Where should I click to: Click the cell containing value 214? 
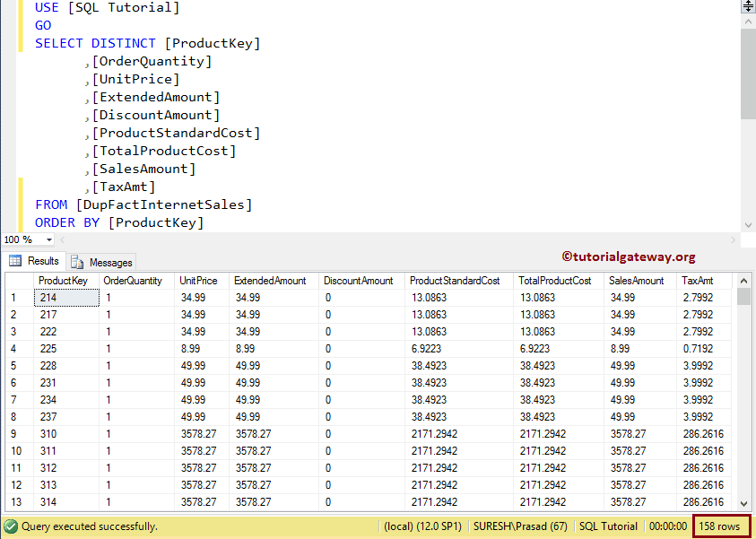coord(65,297)
